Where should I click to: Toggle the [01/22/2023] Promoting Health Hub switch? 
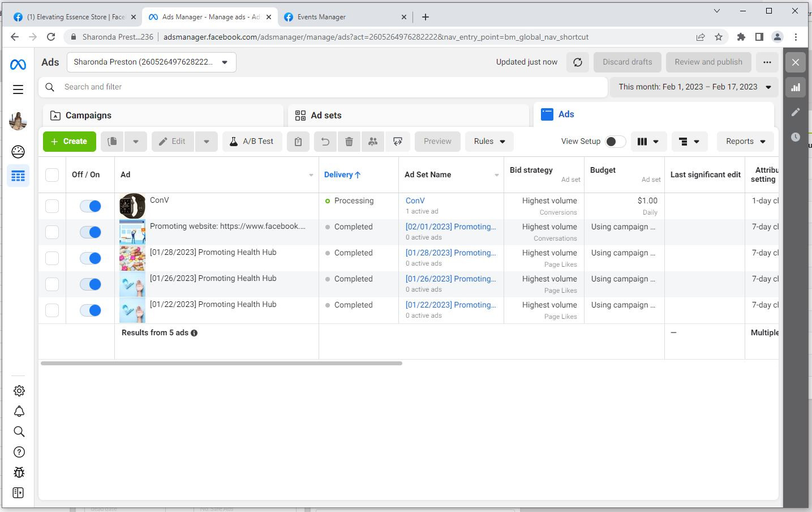click(91, 310)
